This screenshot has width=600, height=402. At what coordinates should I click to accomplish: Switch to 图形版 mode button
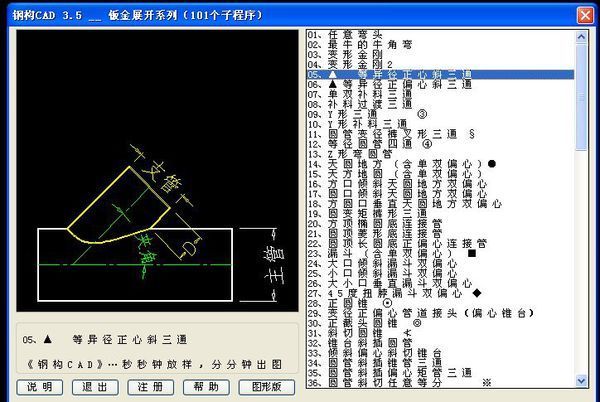[267, 387]
